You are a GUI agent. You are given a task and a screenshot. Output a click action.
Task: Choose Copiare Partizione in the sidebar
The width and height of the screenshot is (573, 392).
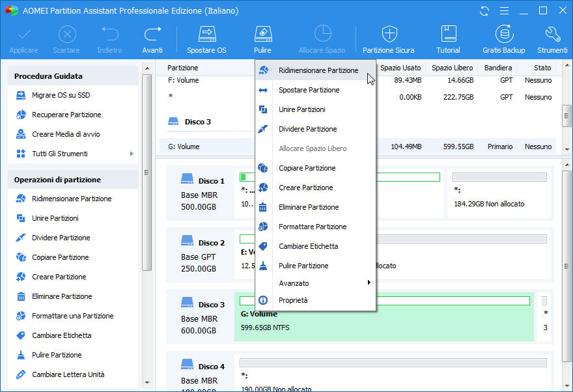(61, 258)
